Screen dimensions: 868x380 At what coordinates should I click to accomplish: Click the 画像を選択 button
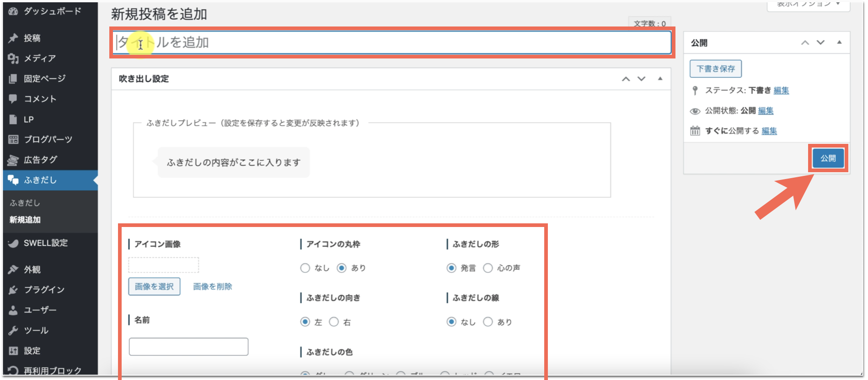point(154,286)
